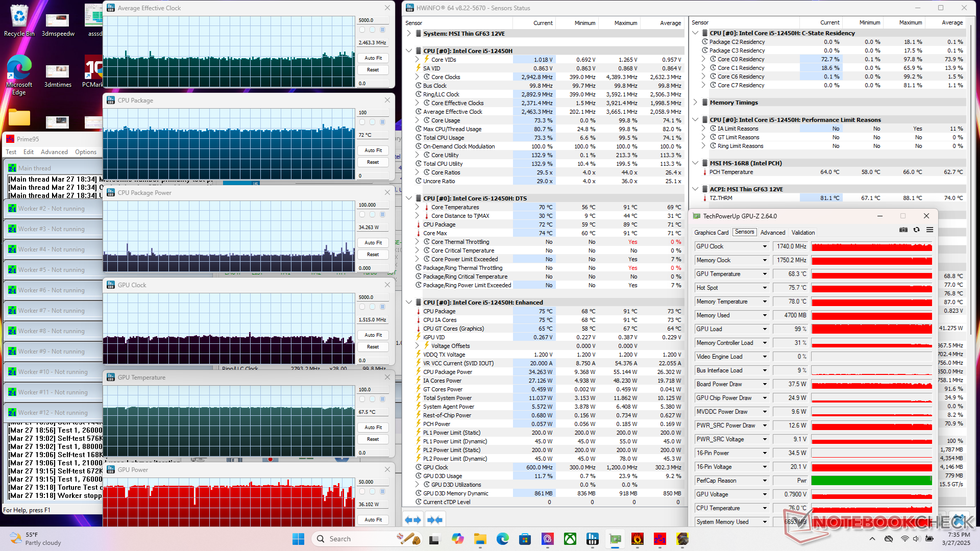This screenshot has height=551, width=980.
Task: Toggle first checkbox in GPU Clock graph
Action: point(362,307)
